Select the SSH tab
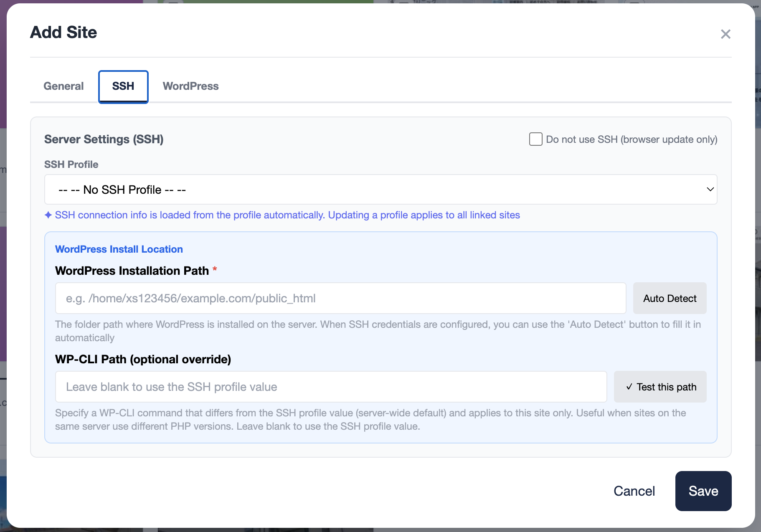This screenshot has width=761, height=532. click(123, 86)
